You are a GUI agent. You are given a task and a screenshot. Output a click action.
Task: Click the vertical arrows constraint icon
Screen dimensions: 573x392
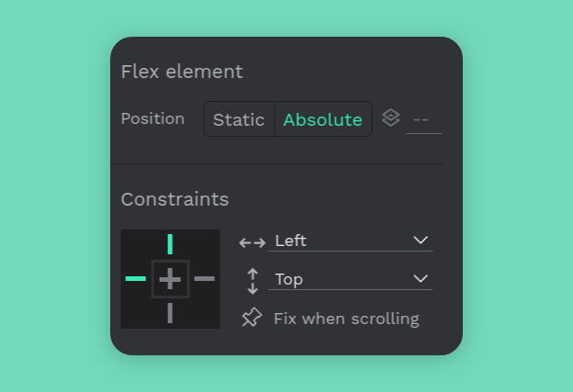253,280
